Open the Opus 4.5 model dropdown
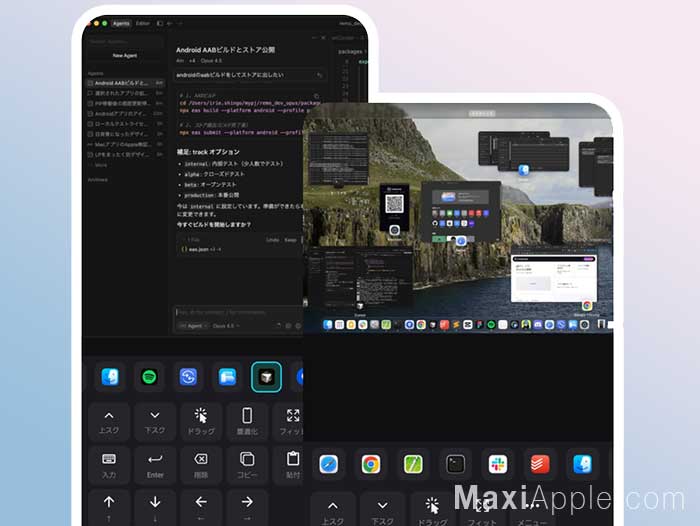Image resolution: width=700 pixels, height=526 pixels. pyautogui.click(x=225, y=326)
